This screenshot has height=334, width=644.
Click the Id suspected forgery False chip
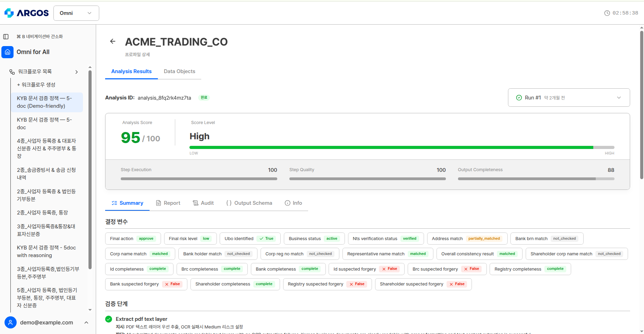(x=366, y=269)
